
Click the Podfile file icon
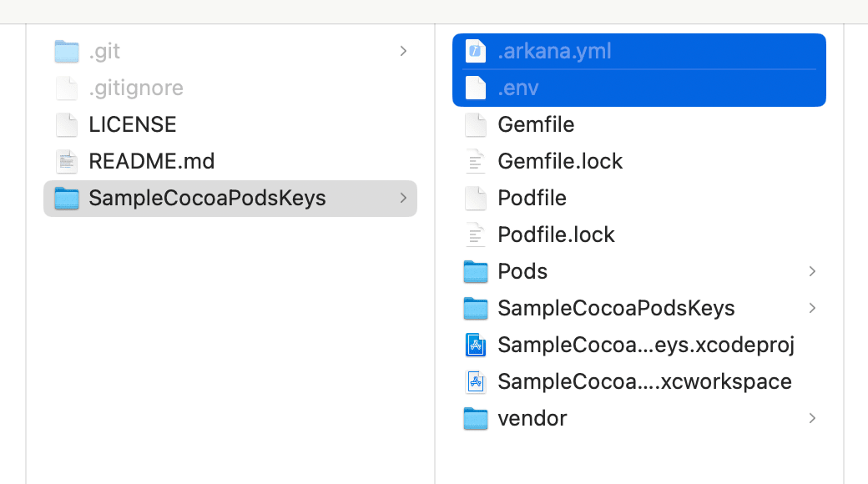(x=476, y=199)
